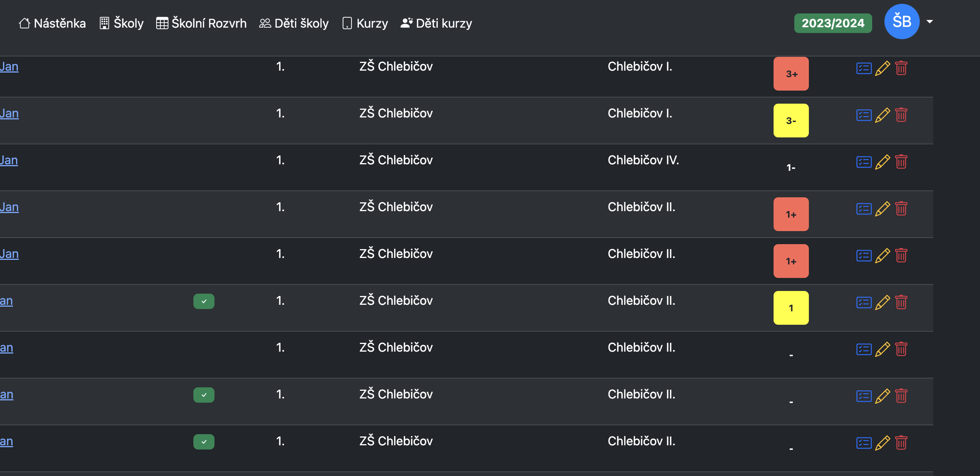980x476 pixels.
Task: Click the home icon beside Nástěnka
Action: click(x=25, y=23)
